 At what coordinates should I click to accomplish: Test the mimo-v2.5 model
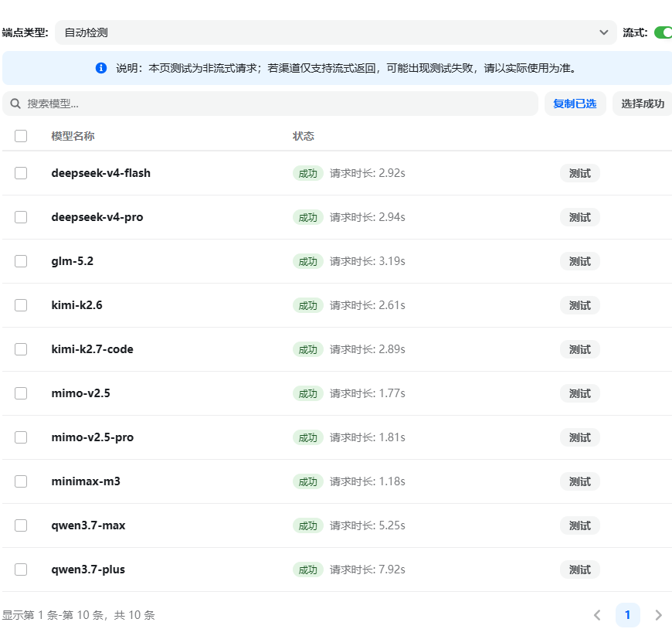click(580, 393)
